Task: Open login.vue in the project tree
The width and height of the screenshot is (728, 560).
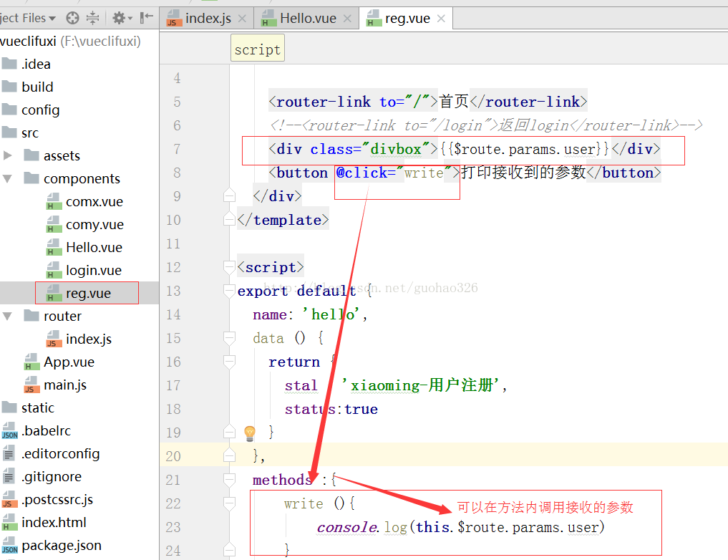Action: (x=84, y=270)
